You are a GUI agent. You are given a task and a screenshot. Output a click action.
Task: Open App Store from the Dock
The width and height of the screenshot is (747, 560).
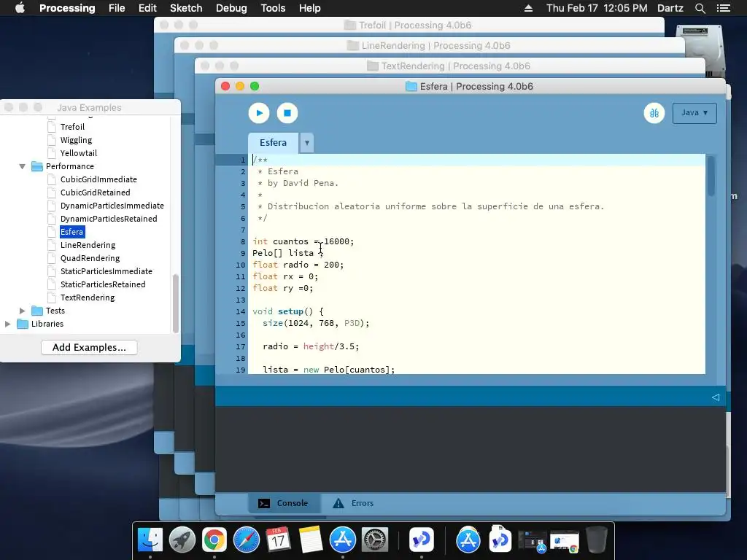tap(343, 540)
